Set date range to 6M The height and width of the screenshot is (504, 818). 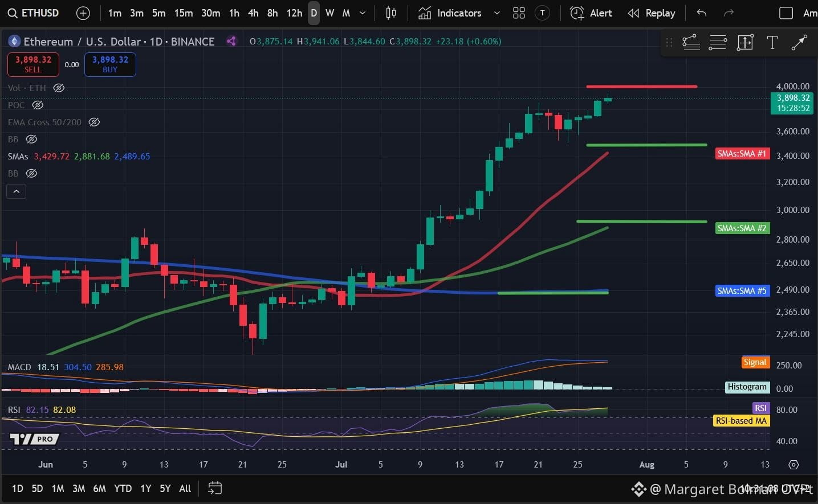click(99, 488)
